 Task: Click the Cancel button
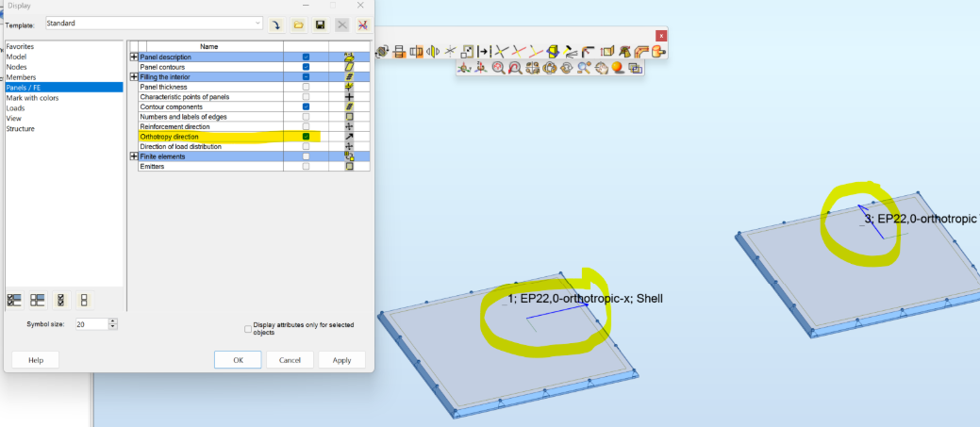coord(290,359)
